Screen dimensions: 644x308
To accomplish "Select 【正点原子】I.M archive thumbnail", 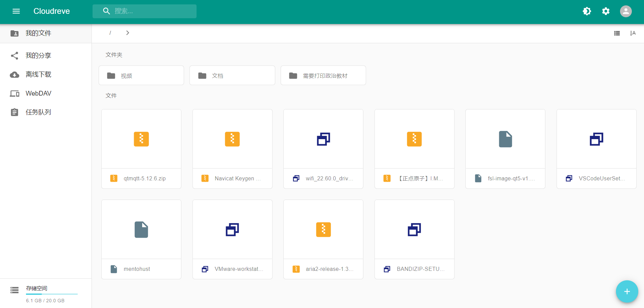I will (x=414, y=139).
